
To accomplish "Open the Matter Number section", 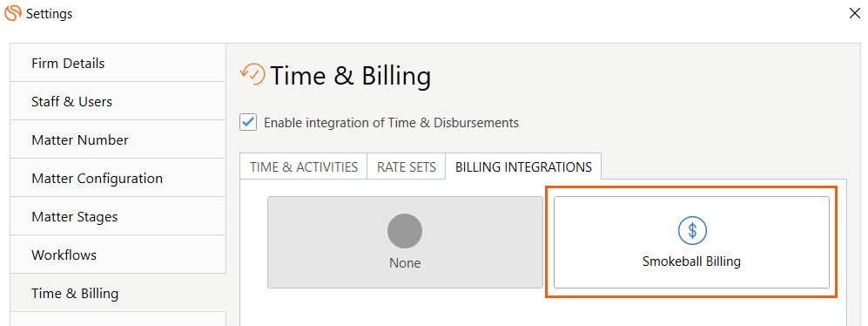I will [118, 139].
